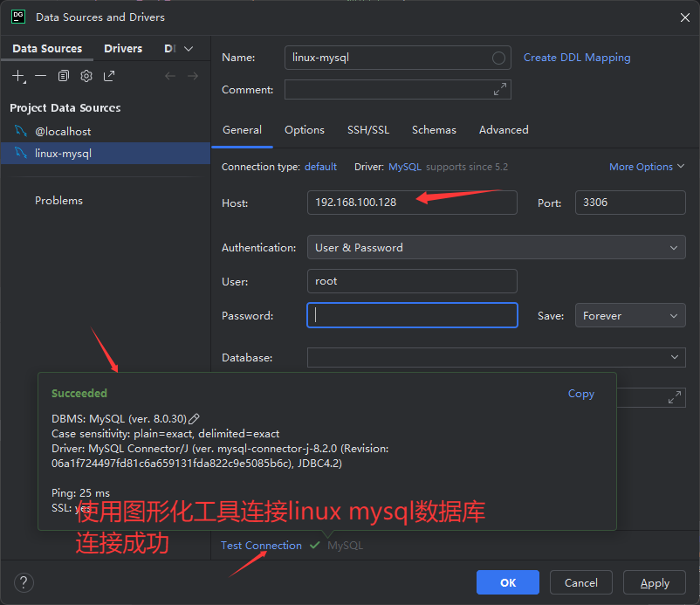Navigate back with left arrow icon
This screenshot has height=605, width=700.
pyautogui.click(x=170, y=76)
